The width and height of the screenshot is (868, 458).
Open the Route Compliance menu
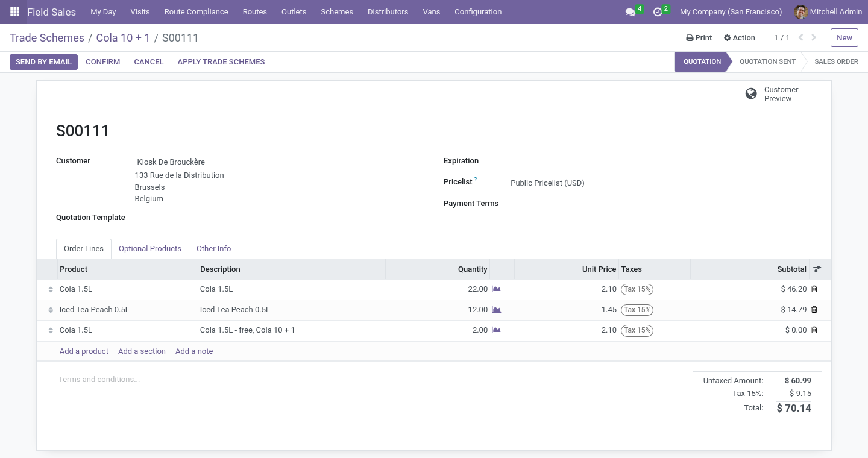196,12
